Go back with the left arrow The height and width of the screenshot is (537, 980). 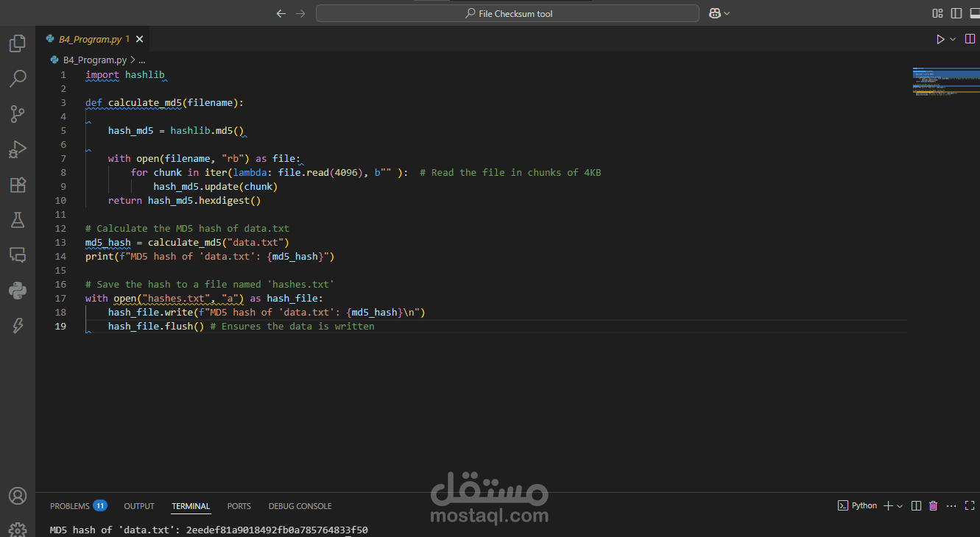pos(281,13)
